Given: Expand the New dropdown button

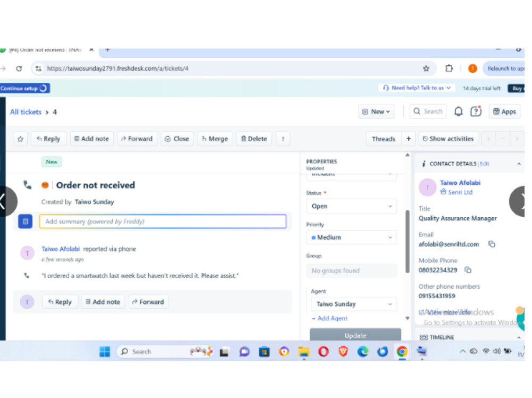Looking at the screenshot, I should coord(376,112).
